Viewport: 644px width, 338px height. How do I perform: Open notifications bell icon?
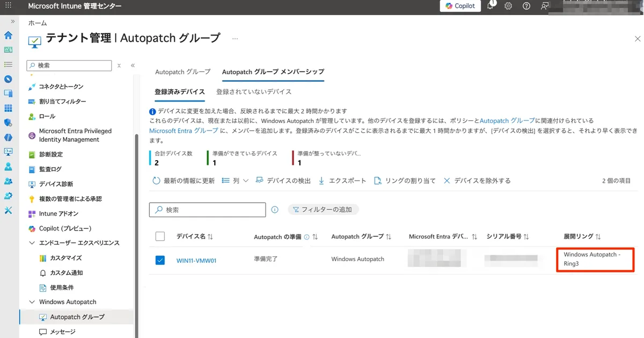tap(491, 6)
